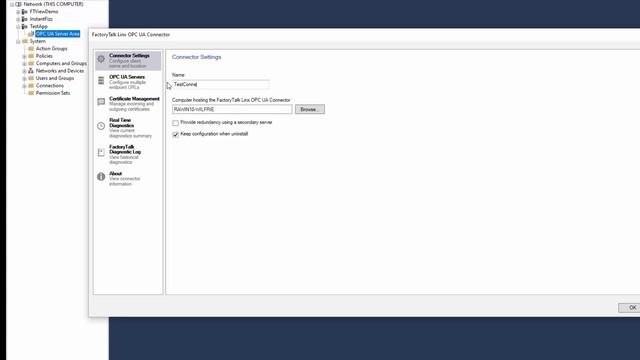Select OPC UA Server Area tree item
This screenshot has height=360, width=640.
(58, 34)
